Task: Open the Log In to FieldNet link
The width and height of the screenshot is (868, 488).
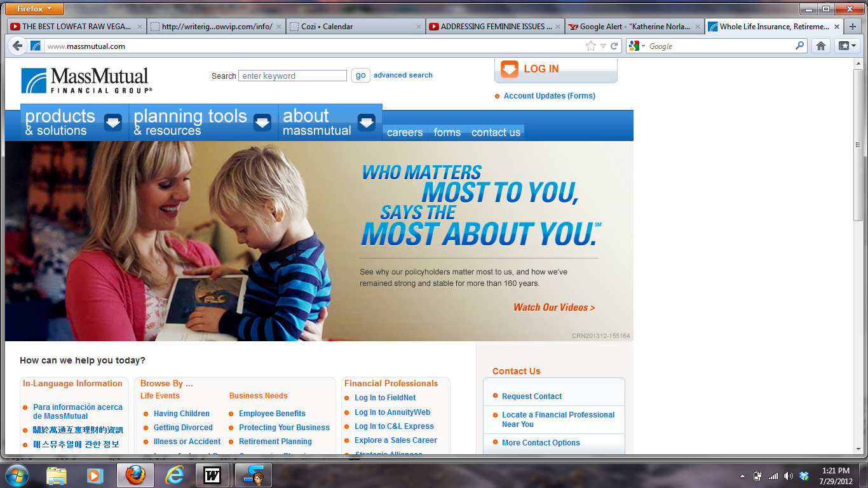Action: (385, 398)
